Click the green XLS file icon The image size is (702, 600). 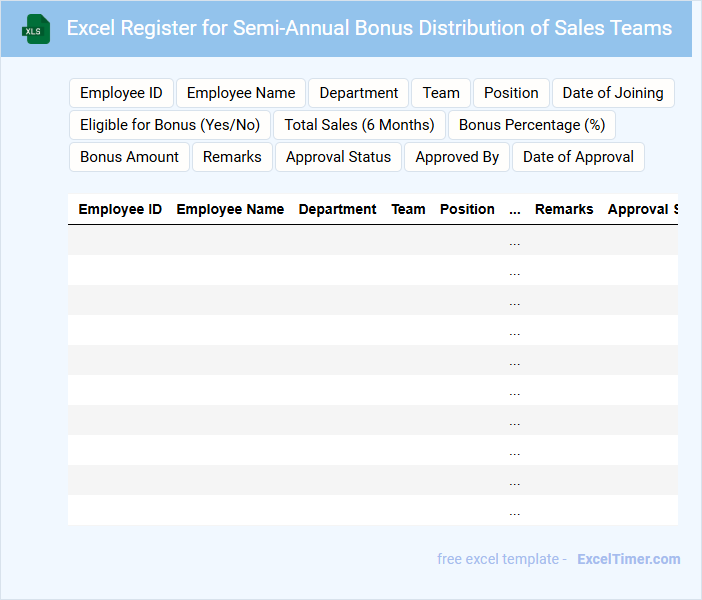coord(37,29)
